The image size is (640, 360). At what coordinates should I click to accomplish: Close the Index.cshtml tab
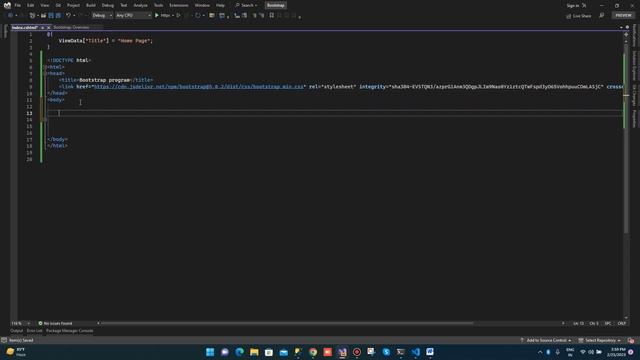[48, 28]
